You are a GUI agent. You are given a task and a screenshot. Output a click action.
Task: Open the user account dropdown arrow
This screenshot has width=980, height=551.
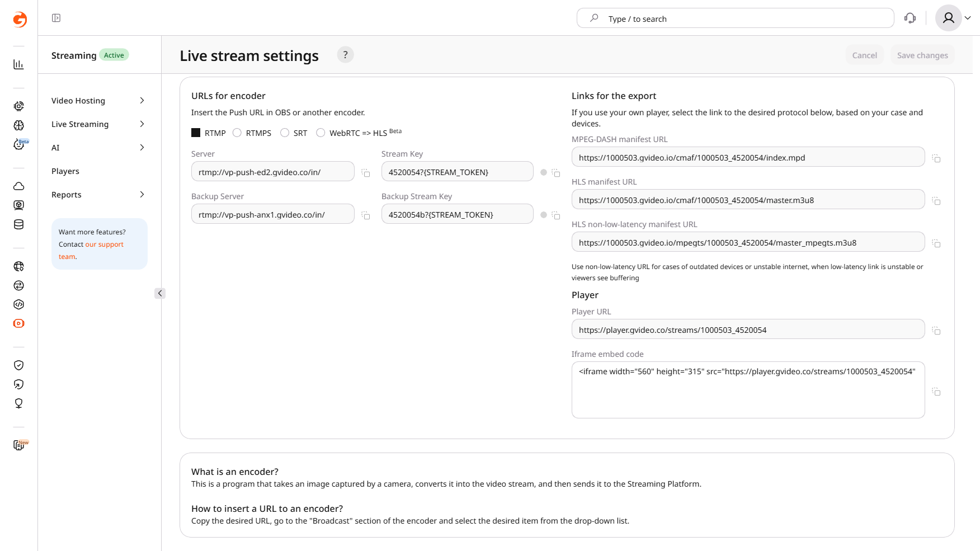(968, 18)
